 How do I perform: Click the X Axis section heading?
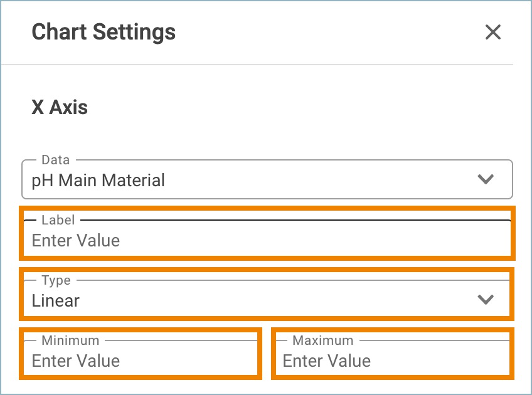tap(60, 107)
